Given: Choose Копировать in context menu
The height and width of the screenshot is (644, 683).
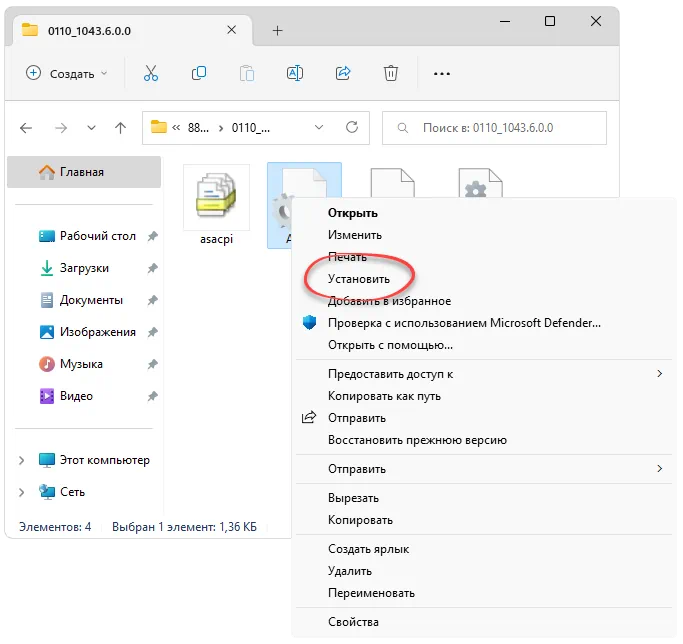Looking at the screenshot, I should coord(484,520).
